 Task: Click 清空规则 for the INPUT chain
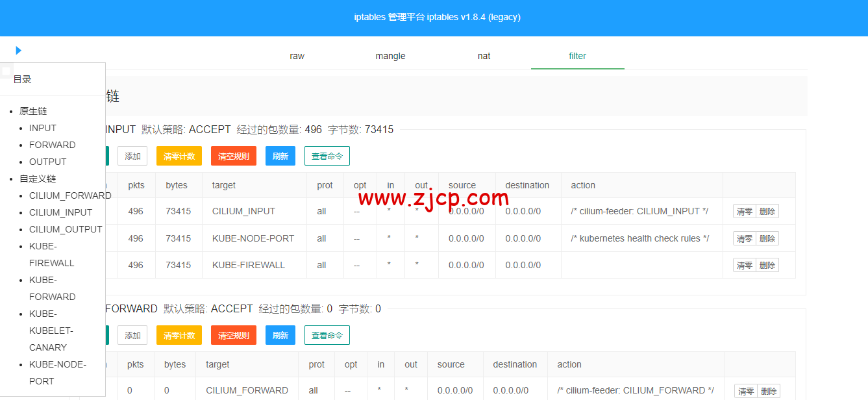tap(234, 156)
